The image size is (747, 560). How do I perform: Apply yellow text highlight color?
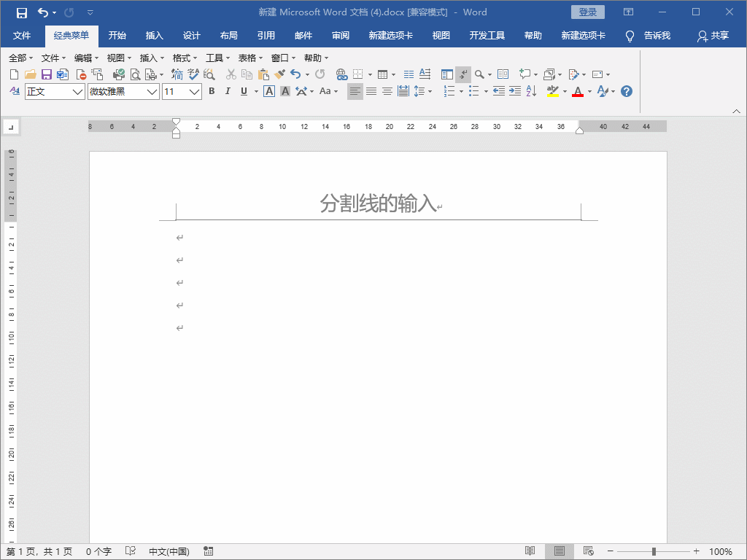(x=553, y=91)
